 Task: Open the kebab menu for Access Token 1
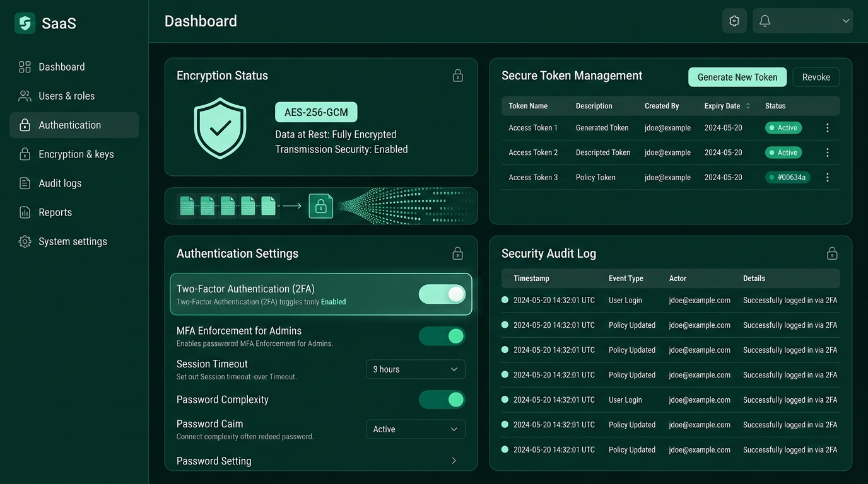827,127
